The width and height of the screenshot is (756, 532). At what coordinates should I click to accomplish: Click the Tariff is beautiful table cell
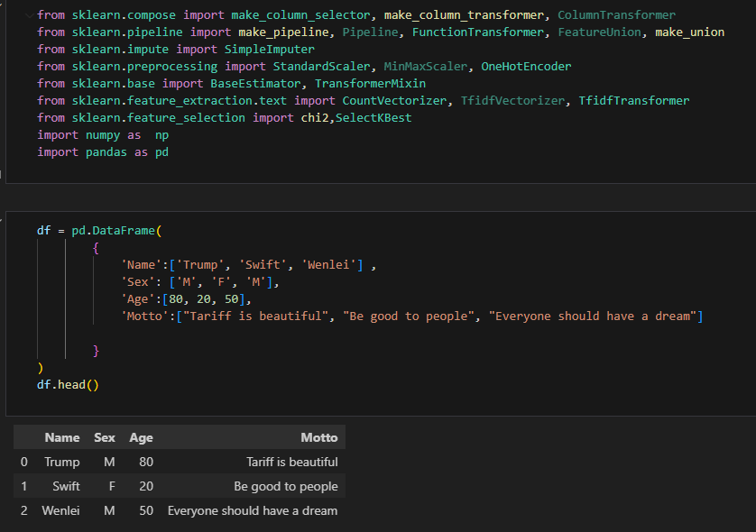coord(292,463)
